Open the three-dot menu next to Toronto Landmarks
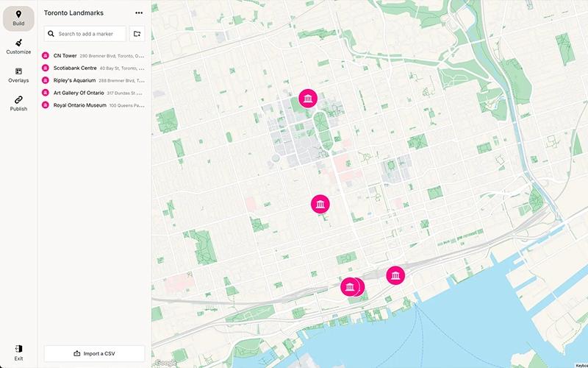The image size is (588, 368). point(139,13)
